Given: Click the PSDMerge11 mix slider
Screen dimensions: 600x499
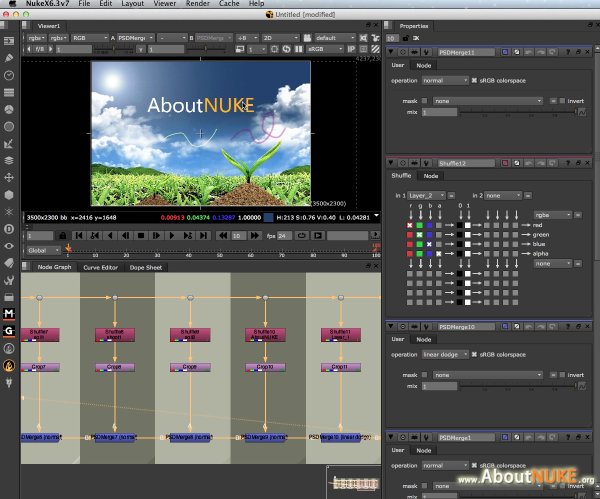Looking at the screenshot, I should tap(518, 111).
